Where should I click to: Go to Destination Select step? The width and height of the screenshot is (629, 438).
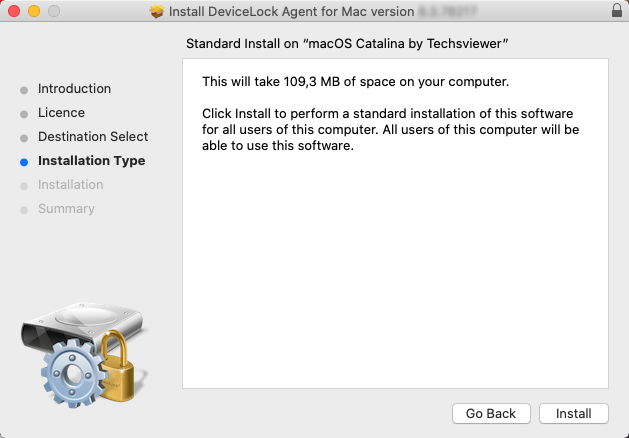point(93,137)
